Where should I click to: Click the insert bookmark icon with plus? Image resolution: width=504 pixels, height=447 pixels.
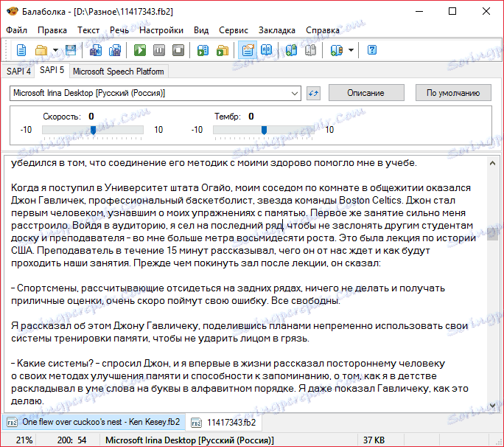click(291, 50)
